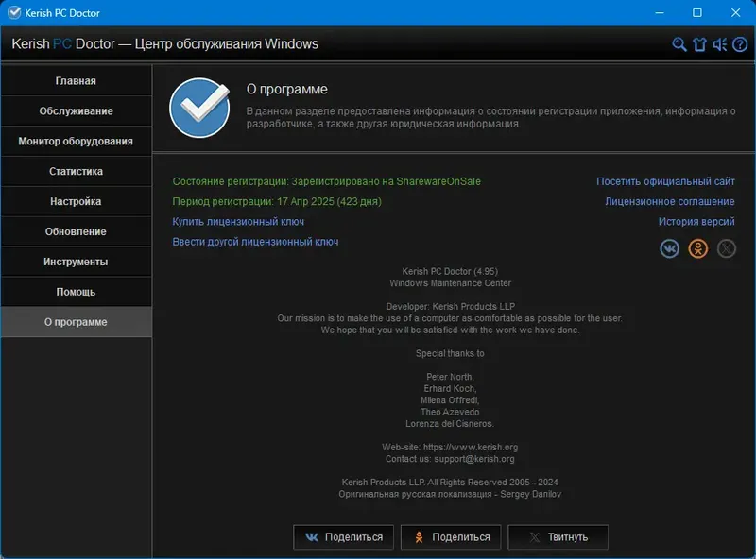
Task: Select the О программе sidebar item
Action: pyautogui.click(x=77, y=322)
